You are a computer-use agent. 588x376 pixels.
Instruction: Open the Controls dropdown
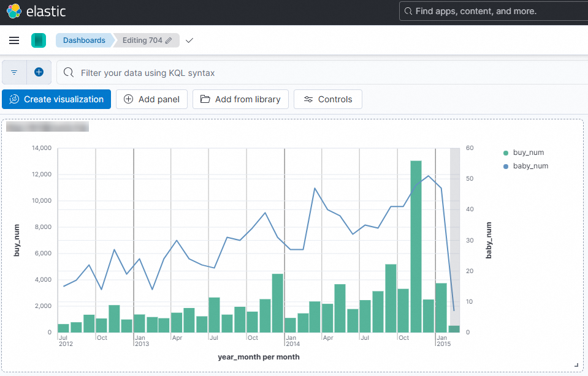coord(328,99)
